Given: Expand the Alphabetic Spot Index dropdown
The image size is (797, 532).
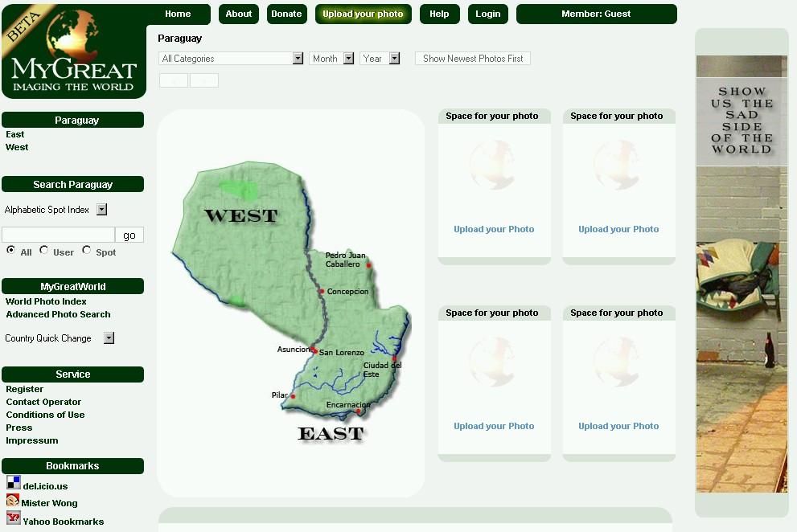Looking at the screenshot, I should [101, 210].
